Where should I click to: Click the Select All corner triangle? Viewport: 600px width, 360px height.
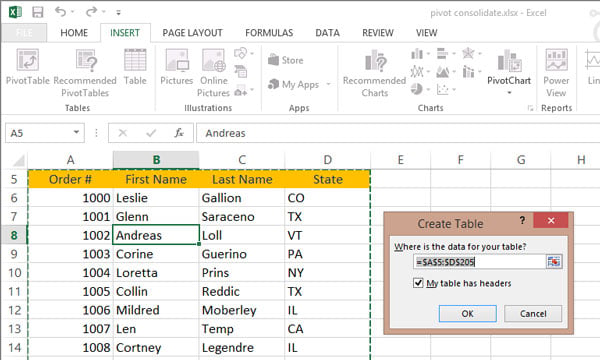pyautogui.click(x=18, y=160)
